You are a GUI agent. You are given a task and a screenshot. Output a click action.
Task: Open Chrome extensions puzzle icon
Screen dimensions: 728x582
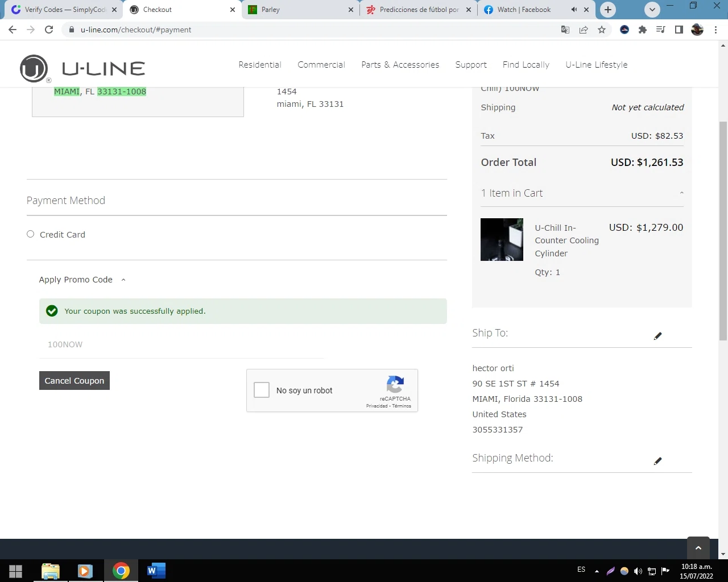[x=643, y=30]
